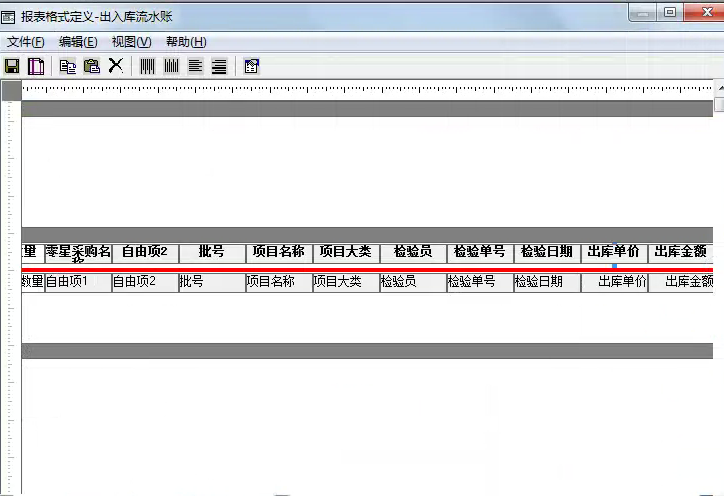Click the Save floppy disk icon
Viewport: 724px width, 496px height.
click(x=13, y=66)
